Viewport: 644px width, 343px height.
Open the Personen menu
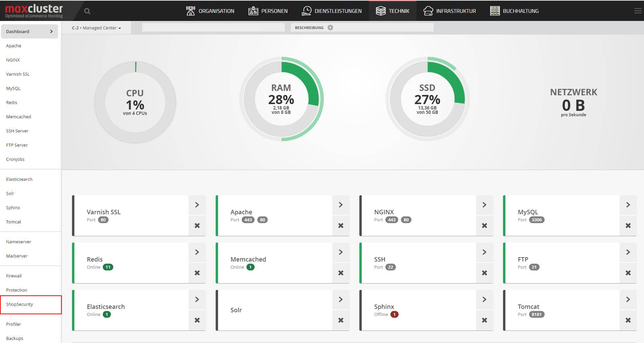268,11
